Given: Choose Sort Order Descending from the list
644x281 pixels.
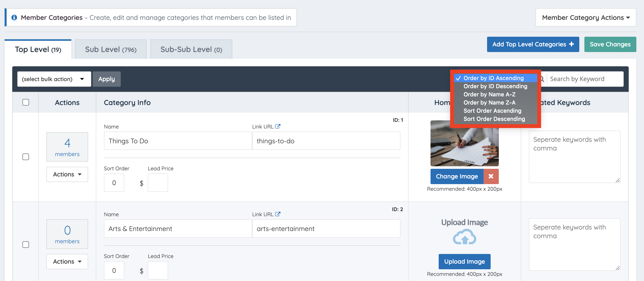Looking at the screenshot, I should [x=494, y=119].
